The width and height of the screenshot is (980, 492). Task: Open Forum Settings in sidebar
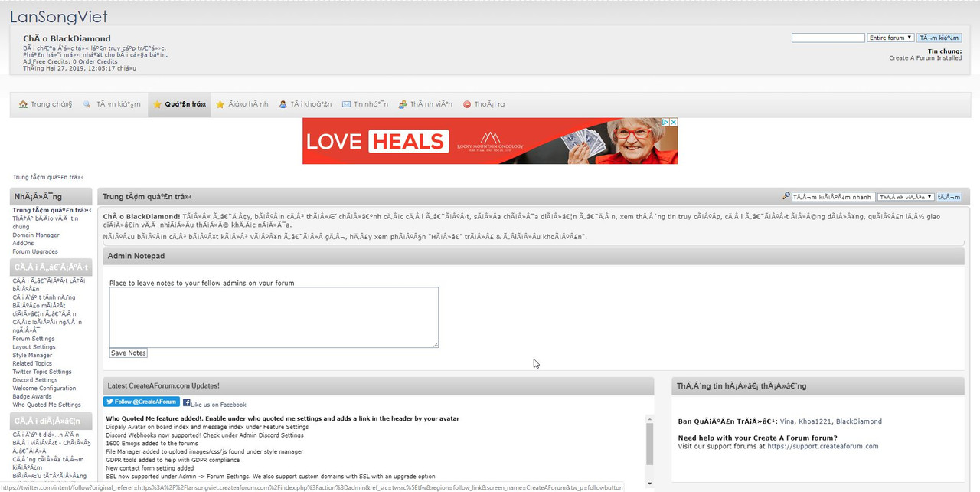(34, 339)
